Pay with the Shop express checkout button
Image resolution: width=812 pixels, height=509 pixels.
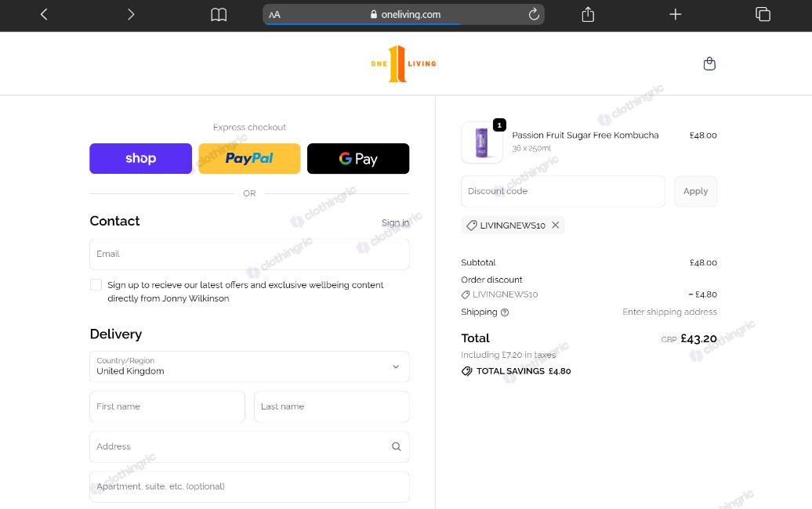pyautogui.click(x=141, y=158)
